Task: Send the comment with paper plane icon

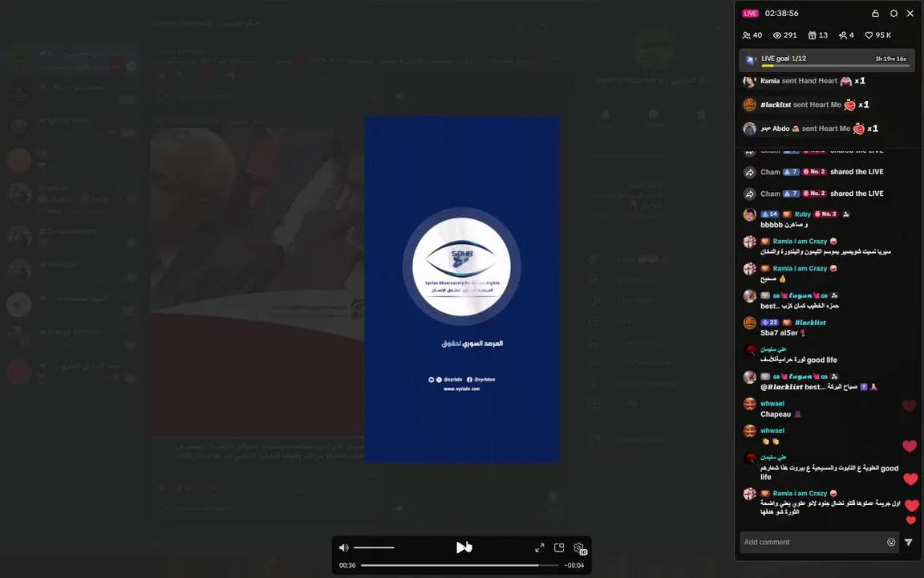Action: click(x=909, y=542)
